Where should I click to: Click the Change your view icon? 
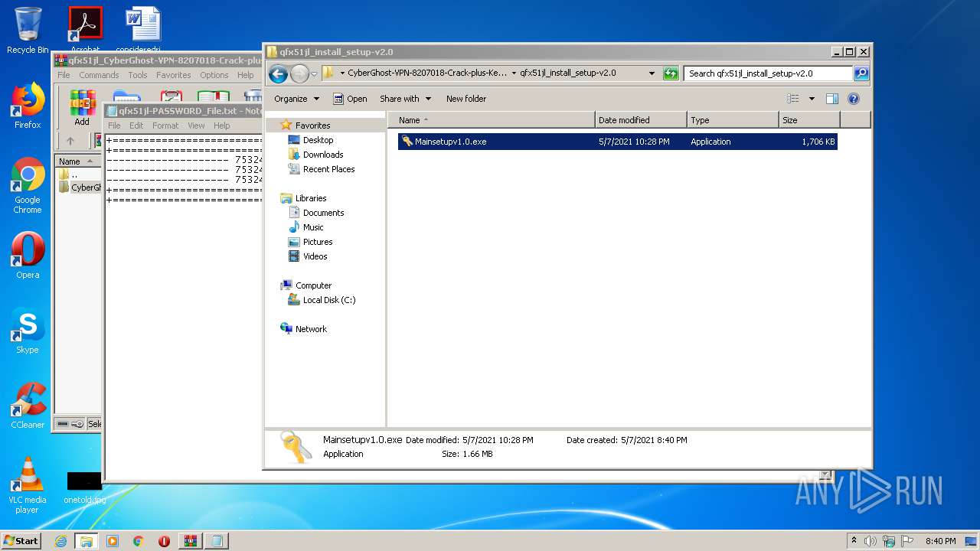tap(793, 99)
